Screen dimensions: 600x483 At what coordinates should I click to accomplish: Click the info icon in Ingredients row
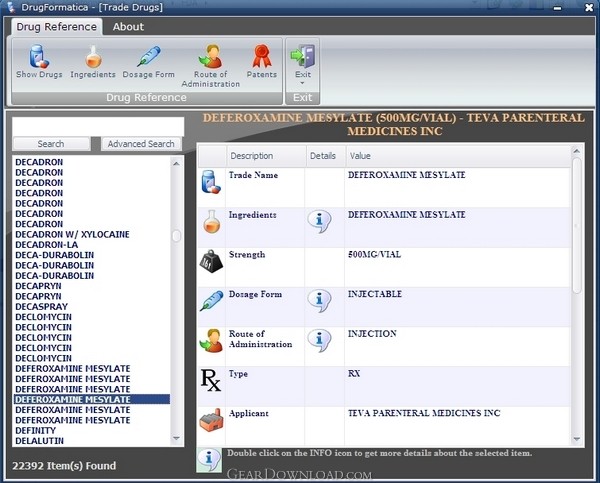coord(319,221)
